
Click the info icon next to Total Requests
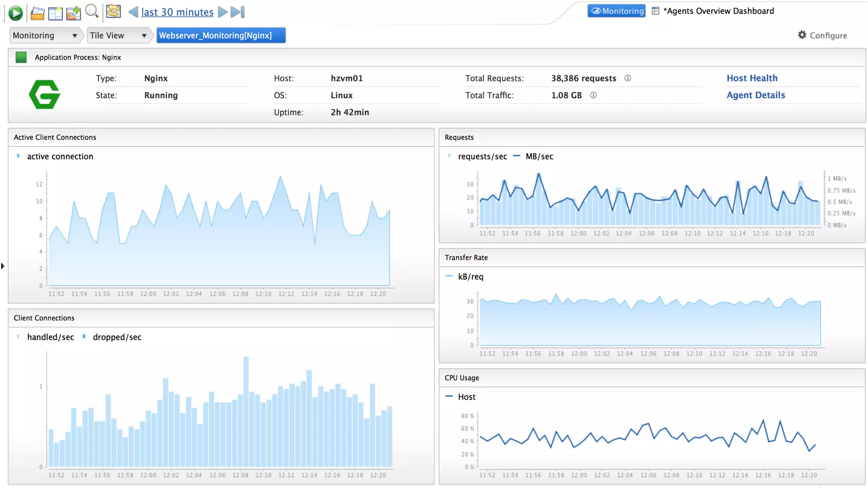coord(628,78)
